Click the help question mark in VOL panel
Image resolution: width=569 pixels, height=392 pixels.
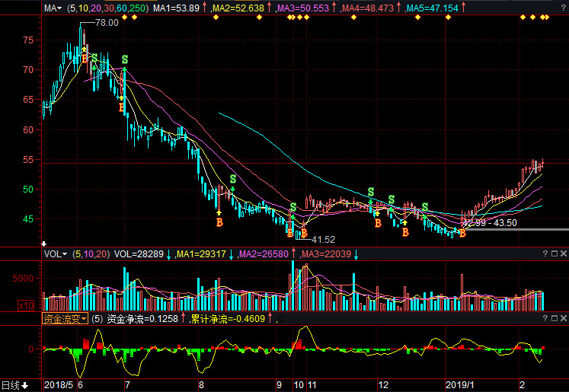point(545,253)
